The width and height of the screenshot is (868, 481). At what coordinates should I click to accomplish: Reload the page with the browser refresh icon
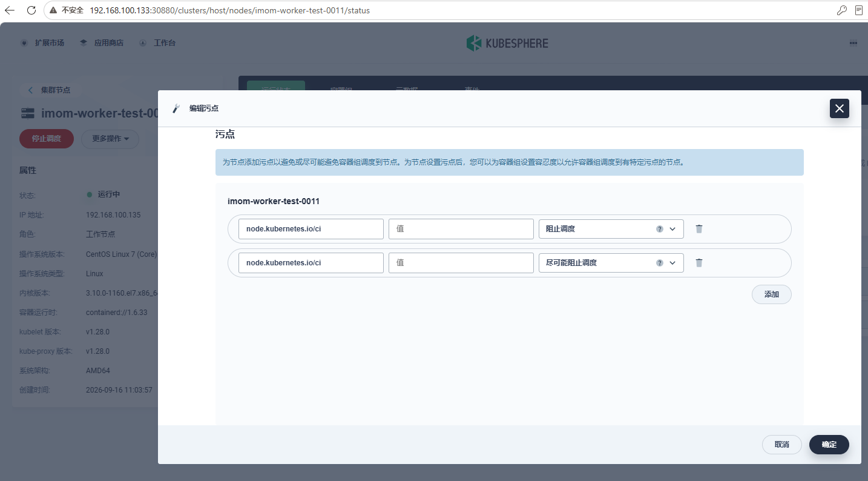(x=31, y=10)
